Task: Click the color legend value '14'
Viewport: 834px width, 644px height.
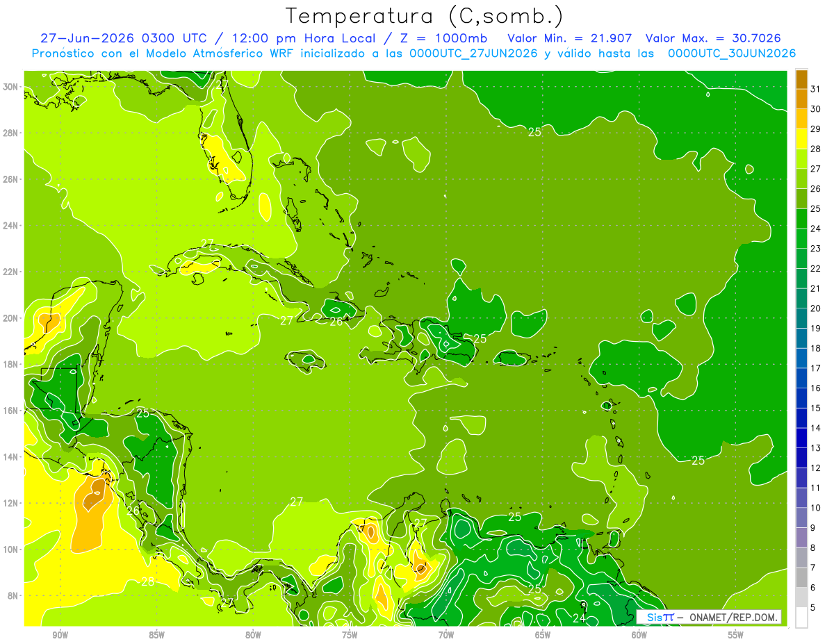Action: tap(816, 428)
